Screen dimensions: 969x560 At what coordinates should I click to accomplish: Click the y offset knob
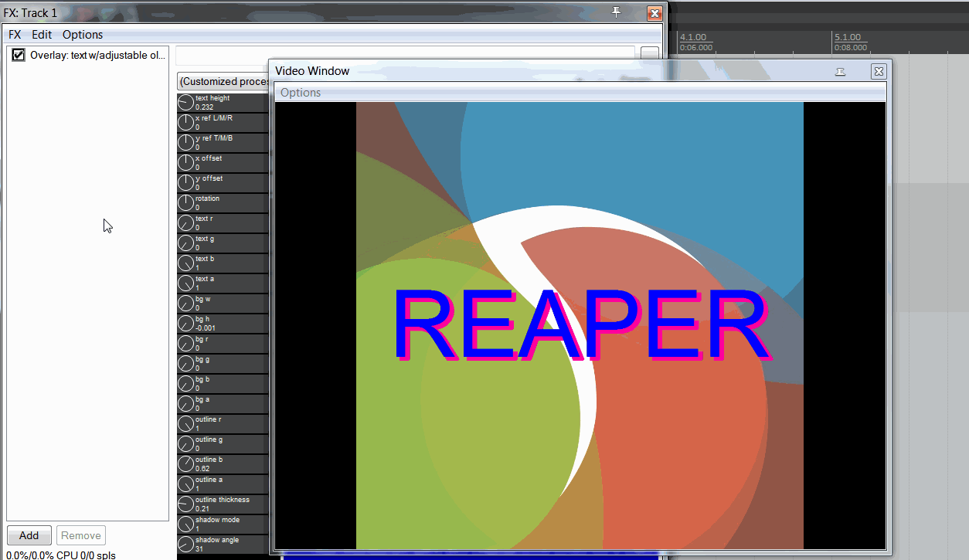coord(185,182)
